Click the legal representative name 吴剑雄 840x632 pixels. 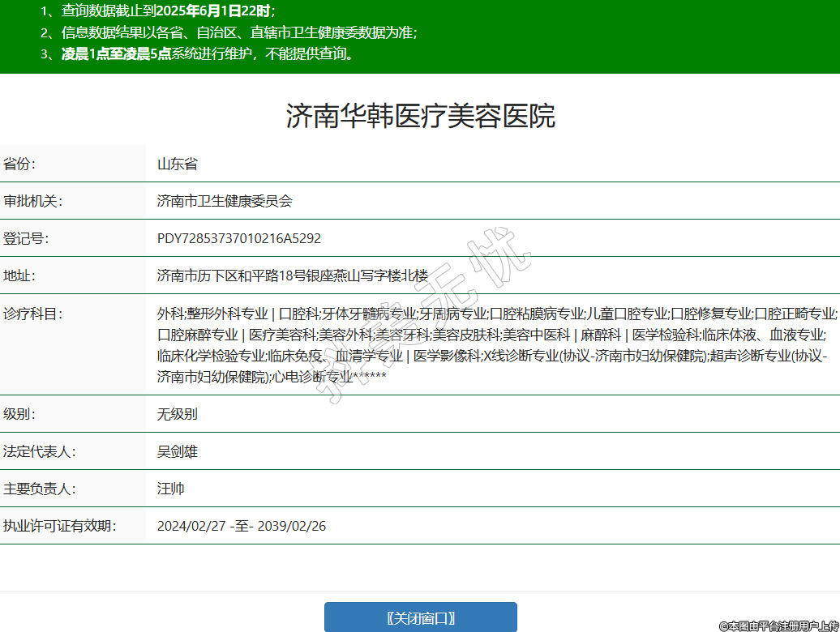pos(178,452)
